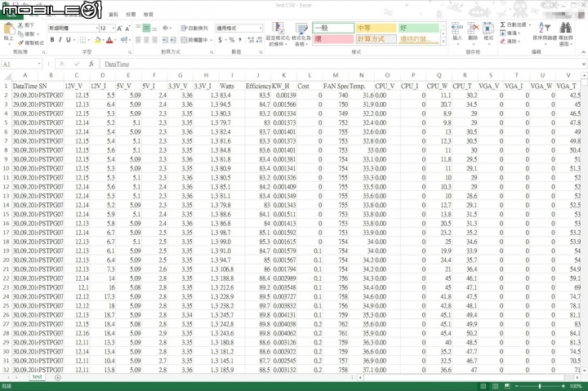Click the Insert cells icon
The image size is (588, 391).
pyautogui.click(x=457, y=29)
